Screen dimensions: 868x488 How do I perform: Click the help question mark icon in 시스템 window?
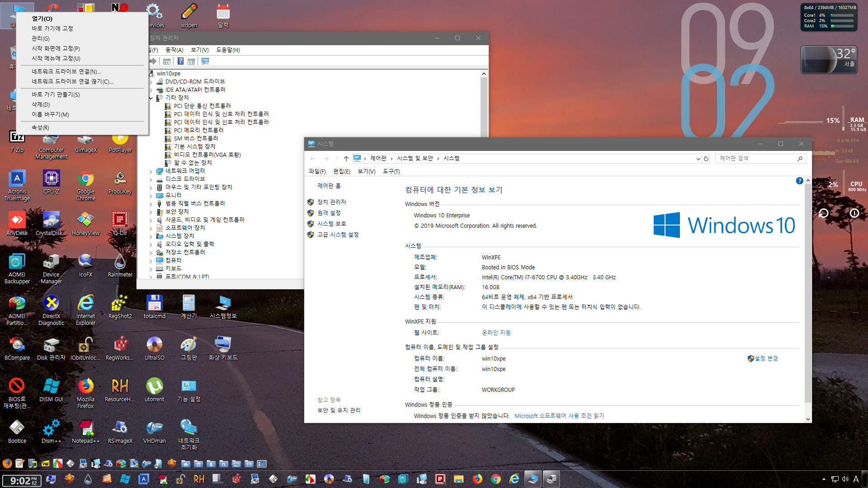click(799, 181)
